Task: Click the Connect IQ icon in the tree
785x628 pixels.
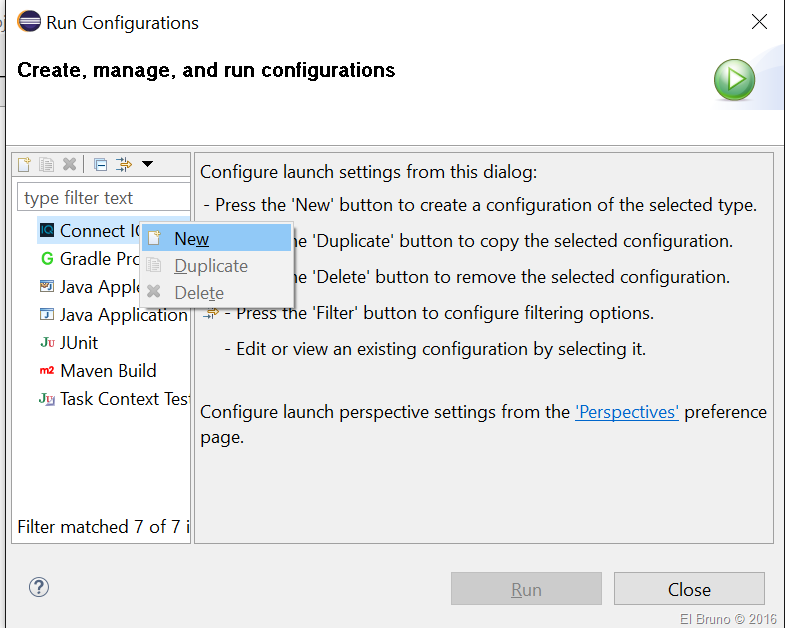Action: [47, 231]
